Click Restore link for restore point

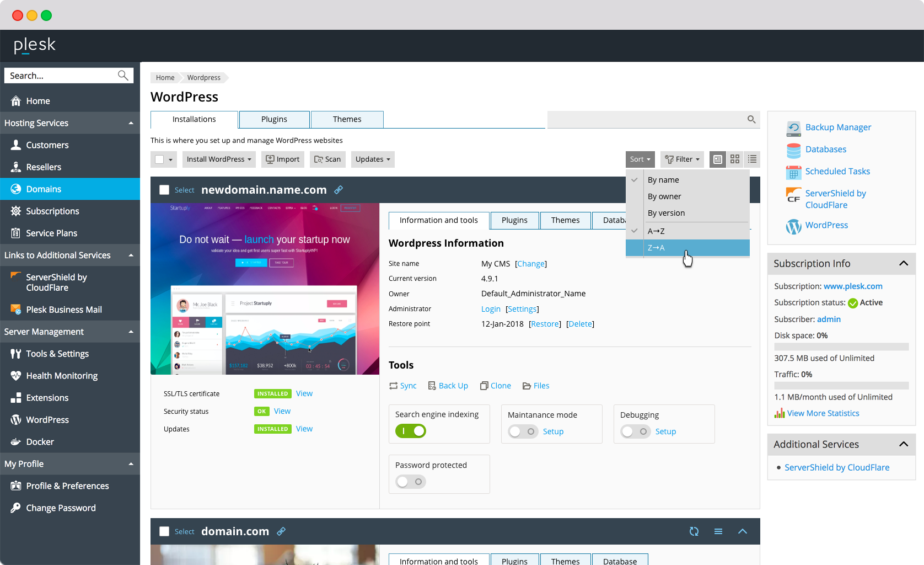click(545, 324)
